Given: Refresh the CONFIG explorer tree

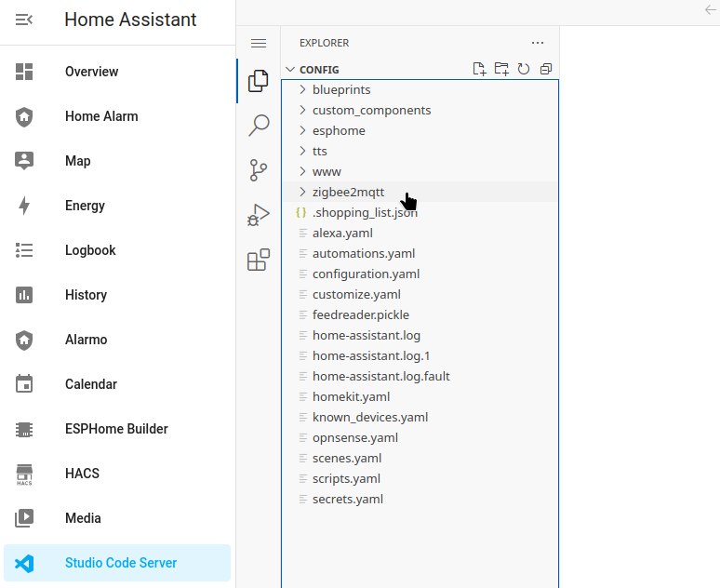Looking at the screenshot, I should [x=524, y=70].
